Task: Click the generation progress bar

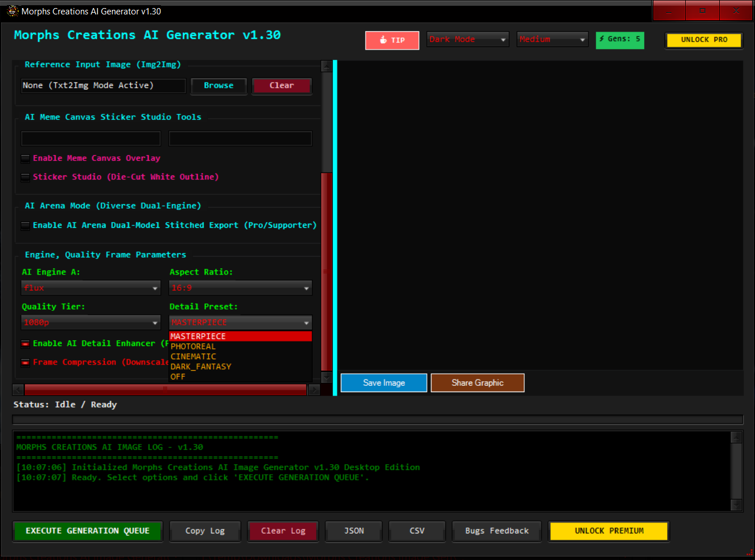Action: 378,420
